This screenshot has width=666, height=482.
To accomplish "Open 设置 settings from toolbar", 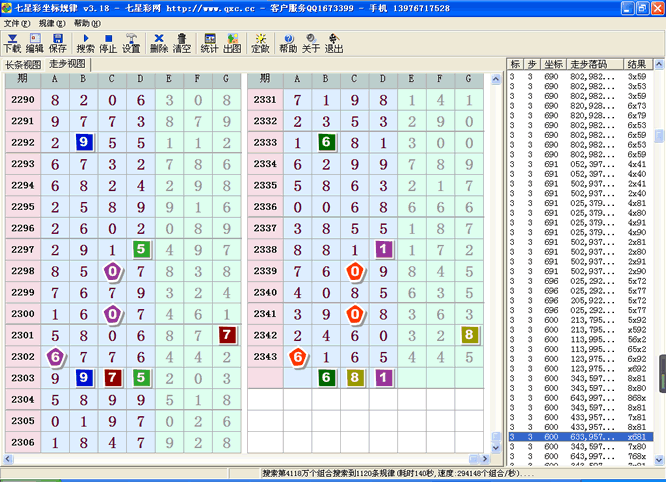I will pos(131,44).
